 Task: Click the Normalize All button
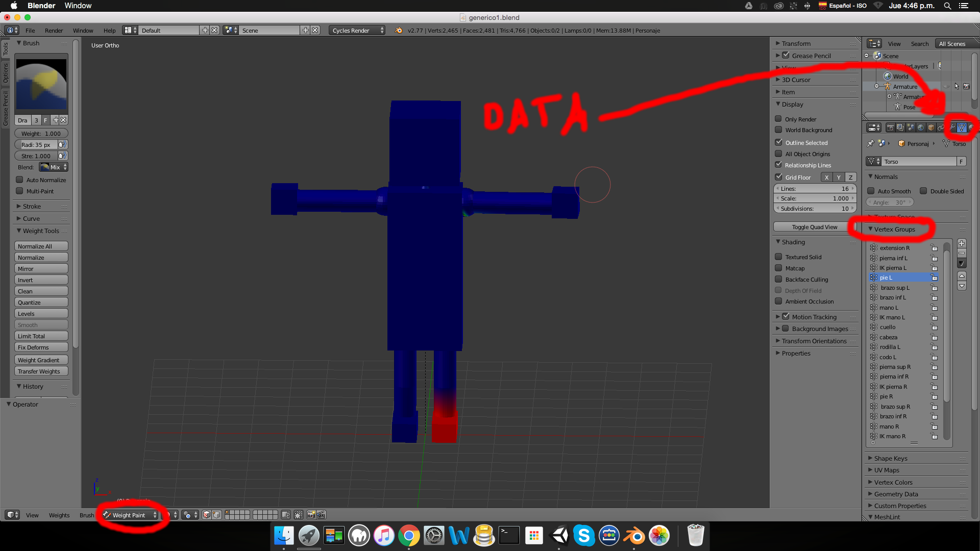(x=41, y=246)
